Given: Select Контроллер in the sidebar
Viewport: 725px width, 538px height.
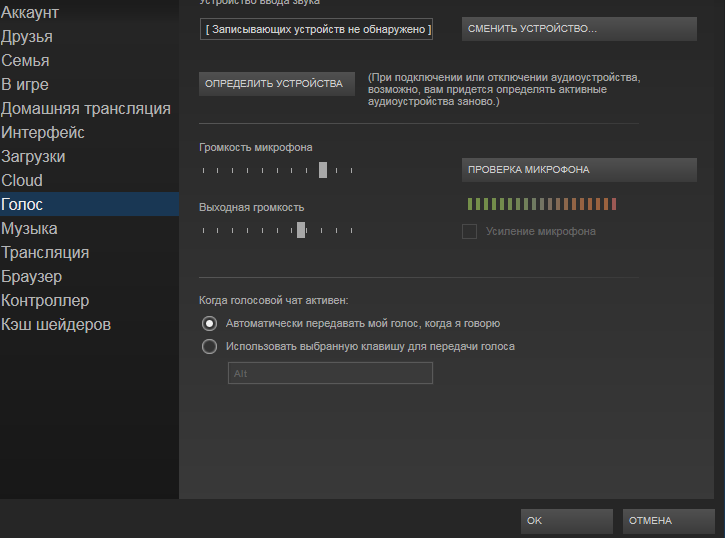Looking at the screenshot, I should (x=45, y=301).
